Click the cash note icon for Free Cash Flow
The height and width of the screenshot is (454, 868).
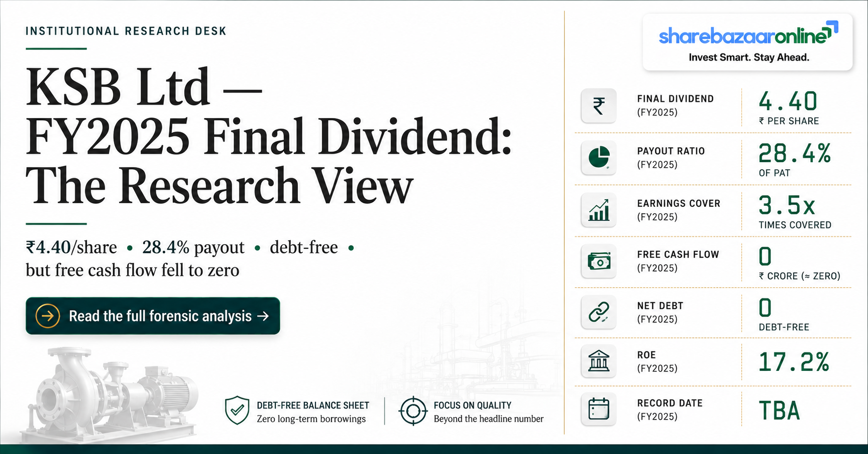click(x=599, y=261)
